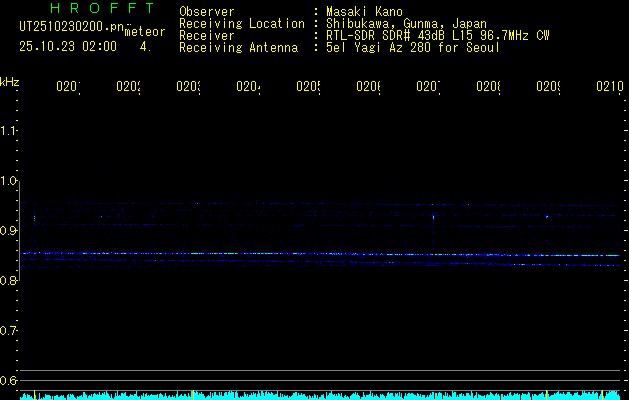Click the 1.1 kHz frequency axis label
629x400 pixels.
click(x=8, y=131)
